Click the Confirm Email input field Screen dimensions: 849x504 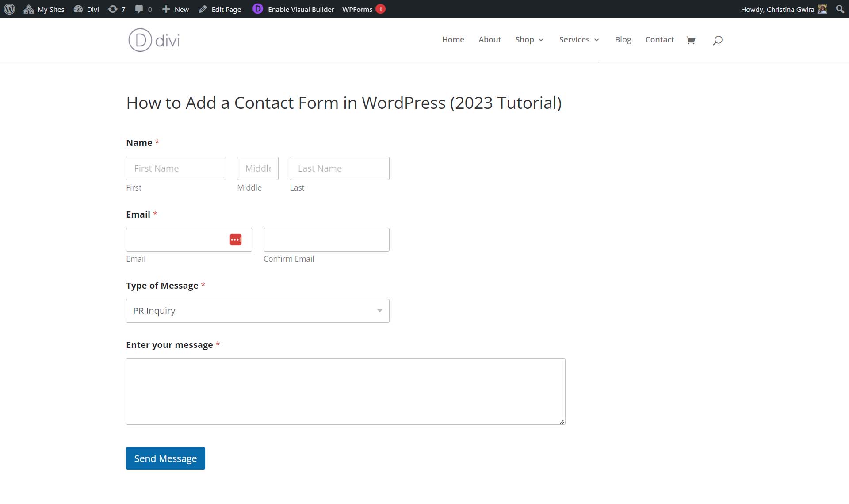tap(326, 240)
